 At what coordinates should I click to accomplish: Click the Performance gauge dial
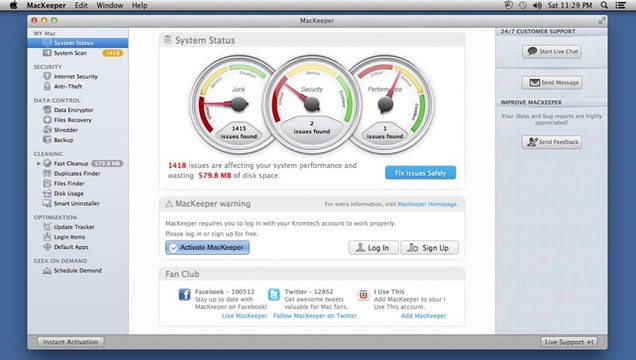pyautogui.click(x=385, y=105)
